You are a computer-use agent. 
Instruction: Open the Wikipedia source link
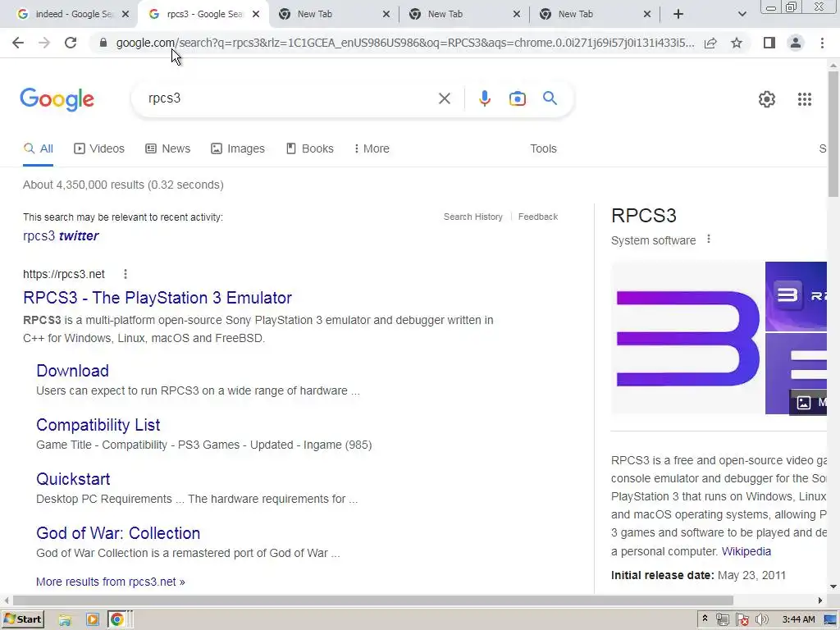pos(746,551)
